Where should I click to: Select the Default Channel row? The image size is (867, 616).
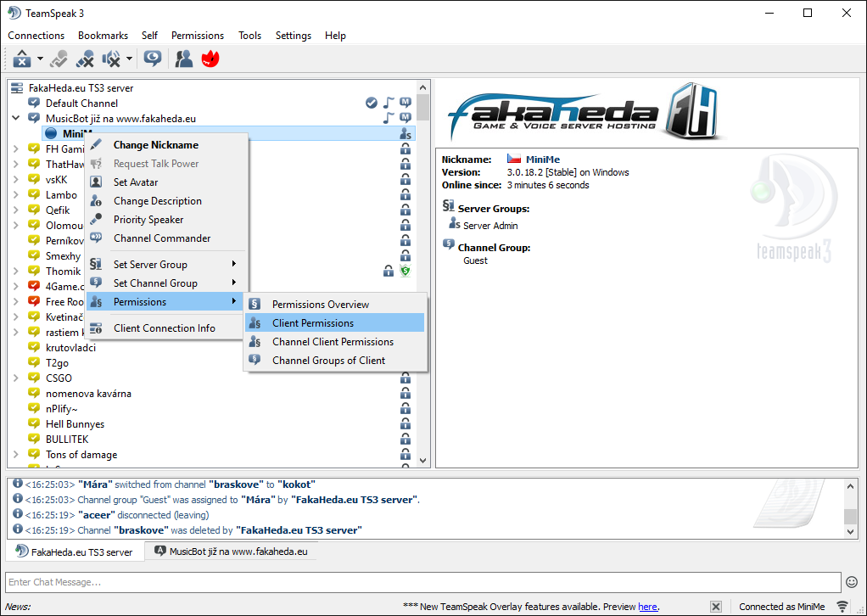tap(212, 104)
